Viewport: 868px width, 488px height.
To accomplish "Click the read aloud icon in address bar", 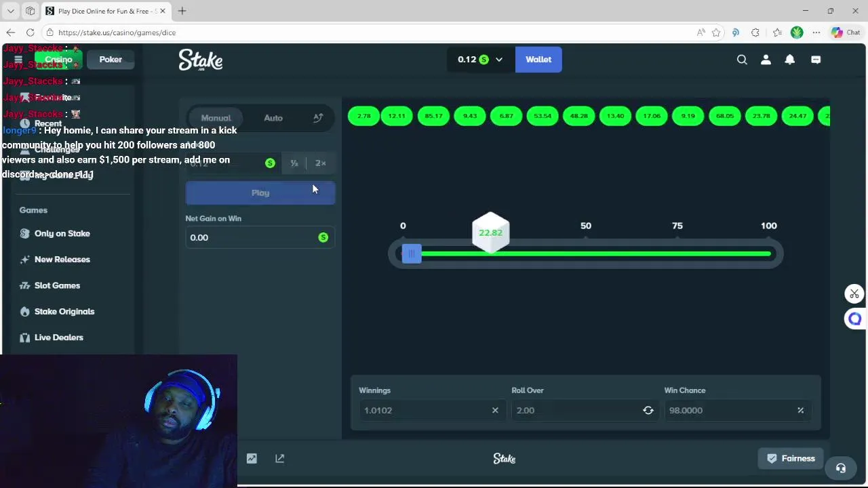I will click(701, 33).
